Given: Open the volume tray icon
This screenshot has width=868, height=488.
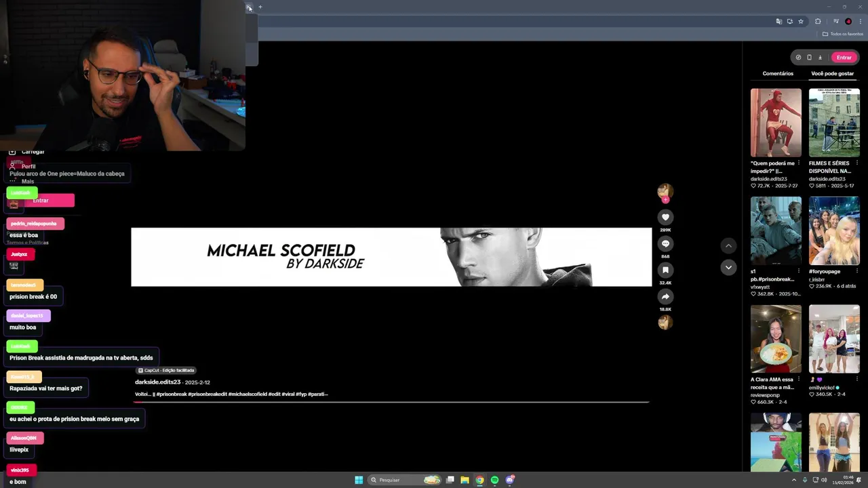Looking at the screenshot, I should pyautogui.click(x=824, y=480).
